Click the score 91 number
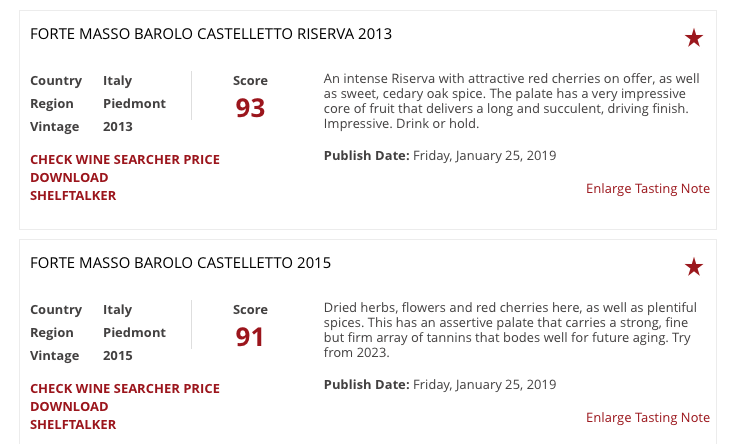 click(x=250, y=337)
